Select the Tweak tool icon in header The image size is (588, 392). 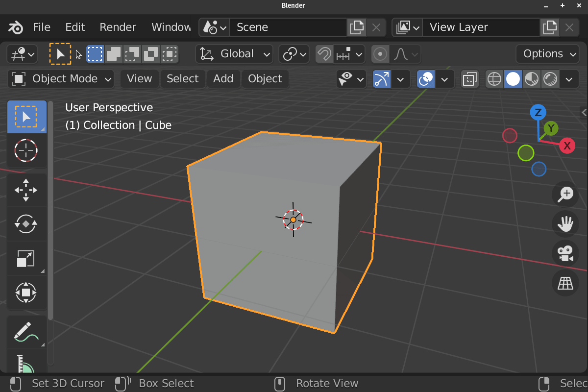(x=60, y=54)
